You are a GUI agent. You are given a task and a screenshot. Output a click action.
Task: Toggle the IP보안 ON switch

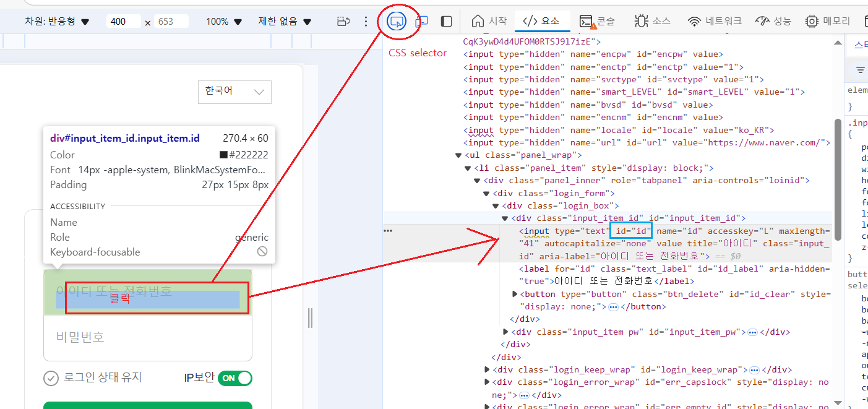[235, 378]
